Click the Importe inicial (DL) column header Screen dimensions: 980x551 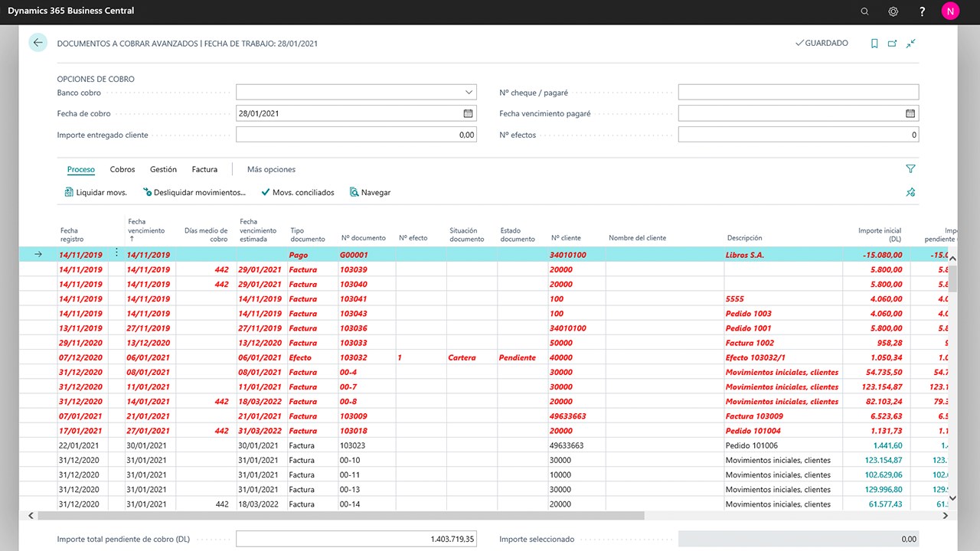880,234
